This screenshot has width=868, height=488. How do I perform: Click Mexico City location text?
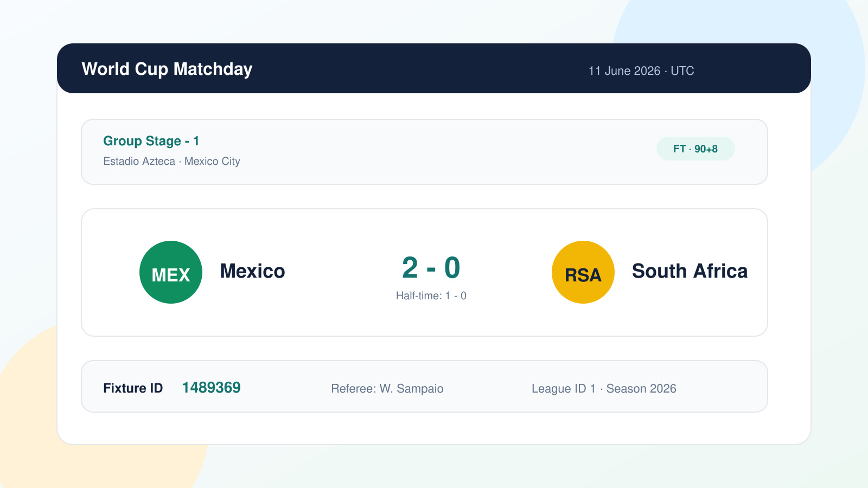click(x=212, y=161)
